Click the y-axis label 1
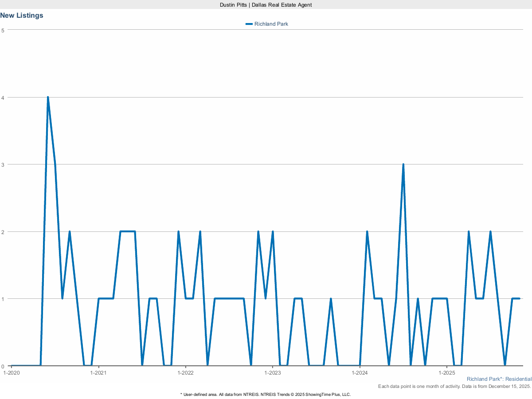Viewport: 532px width, 399px height. tap(3, 299)
